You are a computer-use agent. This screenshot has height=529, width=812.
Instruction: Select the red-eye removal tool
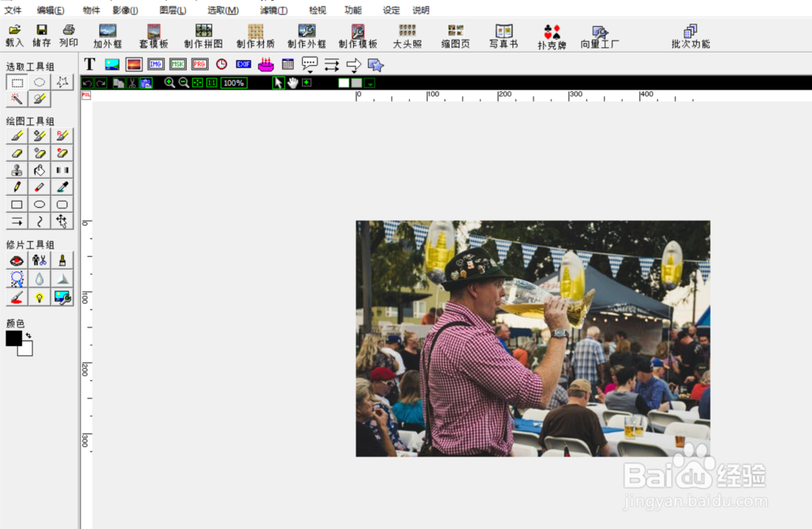(17, 261)
